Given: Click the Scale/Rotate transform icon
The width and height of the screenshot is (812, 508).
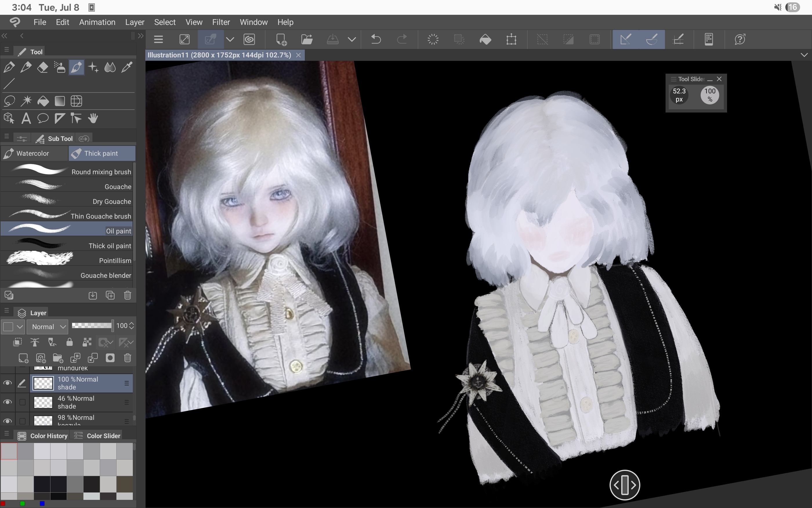Looking at the screenshot, I should click(511, 39).
